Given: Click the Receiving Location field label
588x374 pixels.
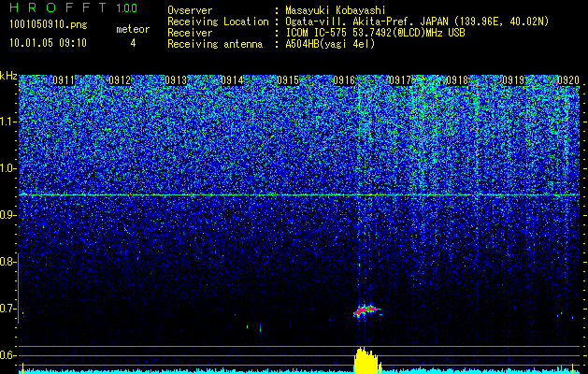Looking at the screenshot, I should (218, 22).
